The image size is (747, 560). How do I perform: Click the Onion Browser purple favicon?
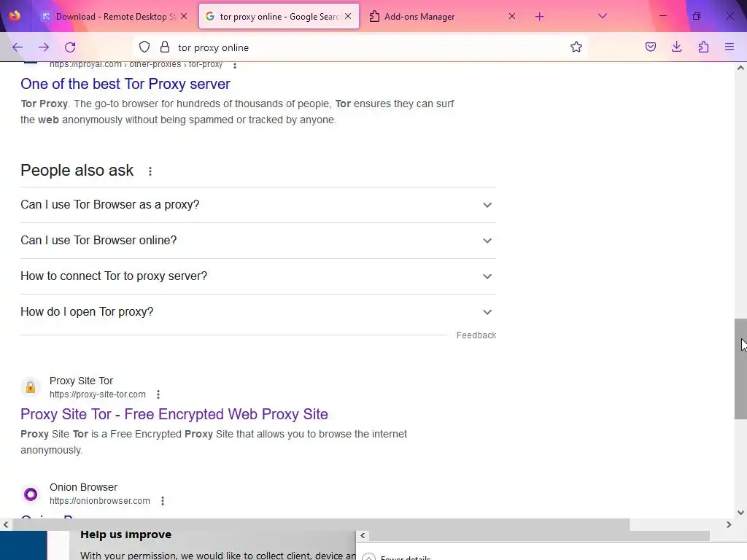coord(31,494)
